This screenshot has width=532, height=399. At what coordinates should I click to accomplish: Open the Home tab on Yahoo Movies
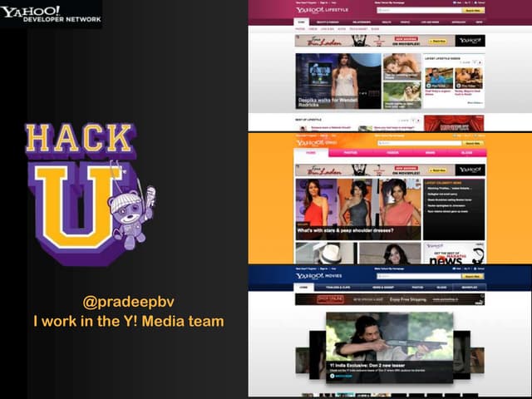pos(303,287)
